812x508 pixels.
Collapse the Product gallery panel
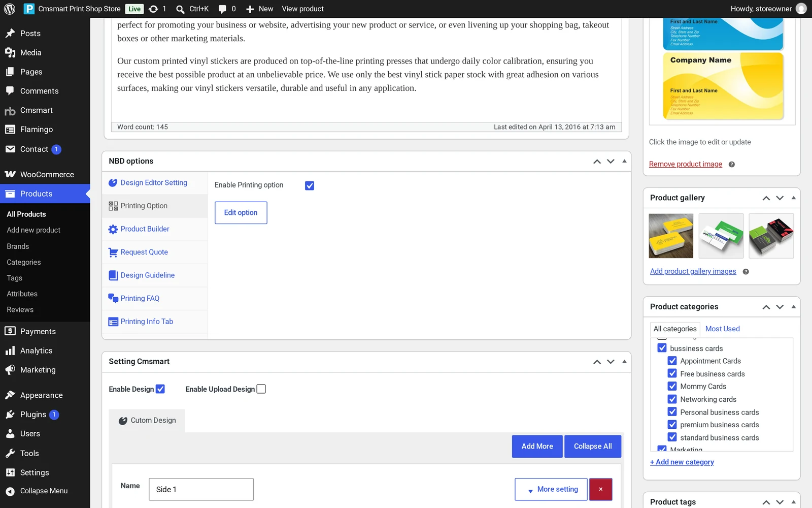793,198
